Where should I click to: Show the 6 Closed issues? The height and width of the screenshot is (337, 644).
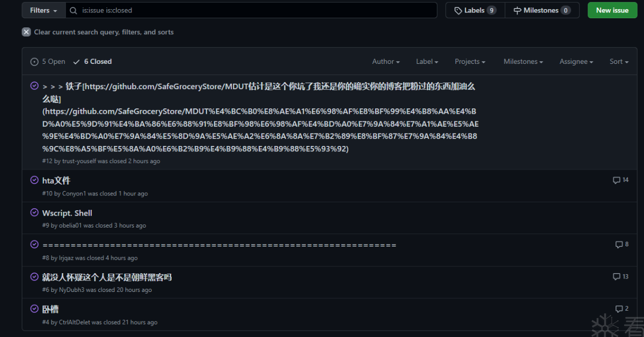(92, 62)
